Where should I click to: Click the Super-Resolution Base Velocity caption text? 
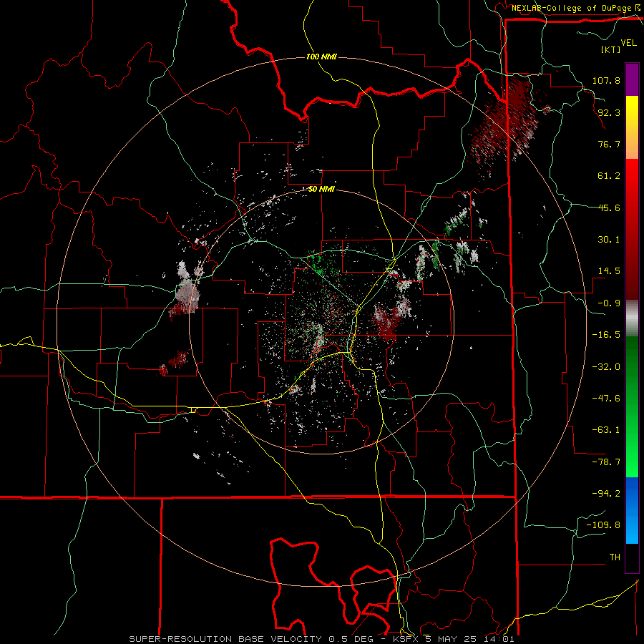[321, 639]
